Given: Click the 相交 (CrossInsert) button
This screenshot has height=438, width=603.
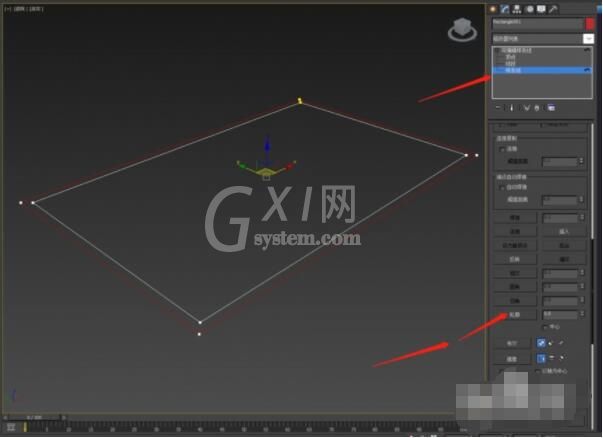Looking at the screenshot, I should [x=515, y=273].
